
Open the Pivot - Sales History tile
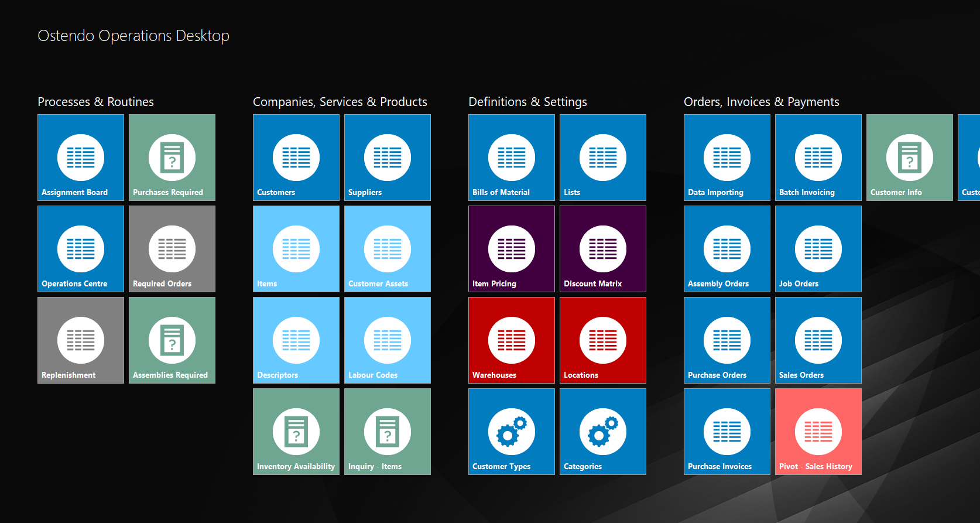pyautogui.click(x=818, y=432)
